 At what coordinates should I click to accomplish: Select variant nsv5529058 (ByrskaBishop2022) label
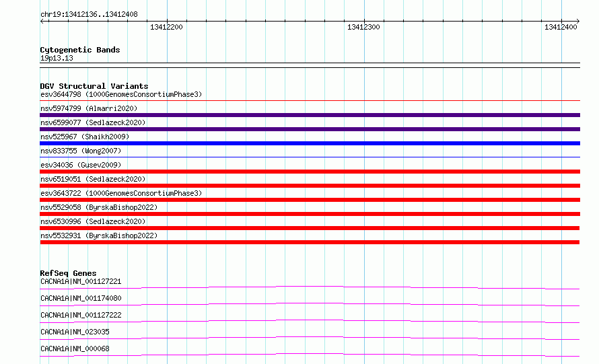(99, 207)
